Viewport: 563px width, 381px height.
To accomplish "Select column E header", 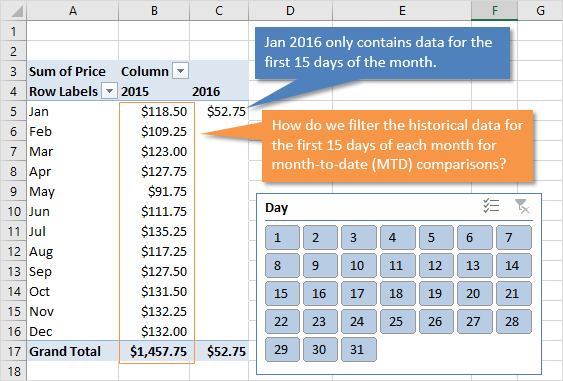I will tap(402, 10).
